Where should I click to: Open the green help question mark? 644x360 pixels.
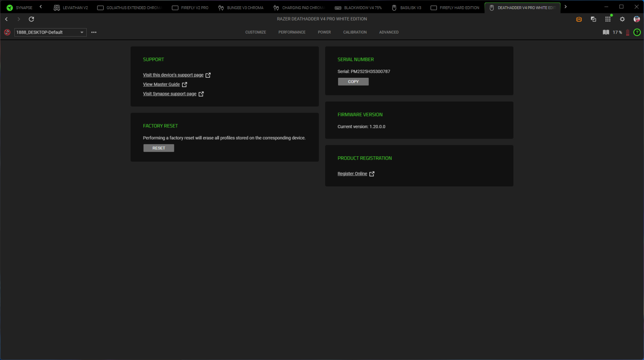coord(637,32)
